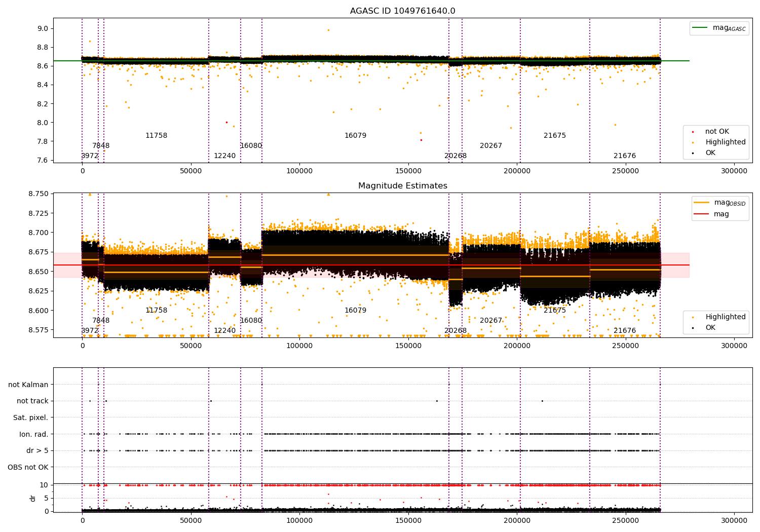760x532 pixels.
Task: Click the 10 tick on the dr axis
Action: [x=44, y=485]
